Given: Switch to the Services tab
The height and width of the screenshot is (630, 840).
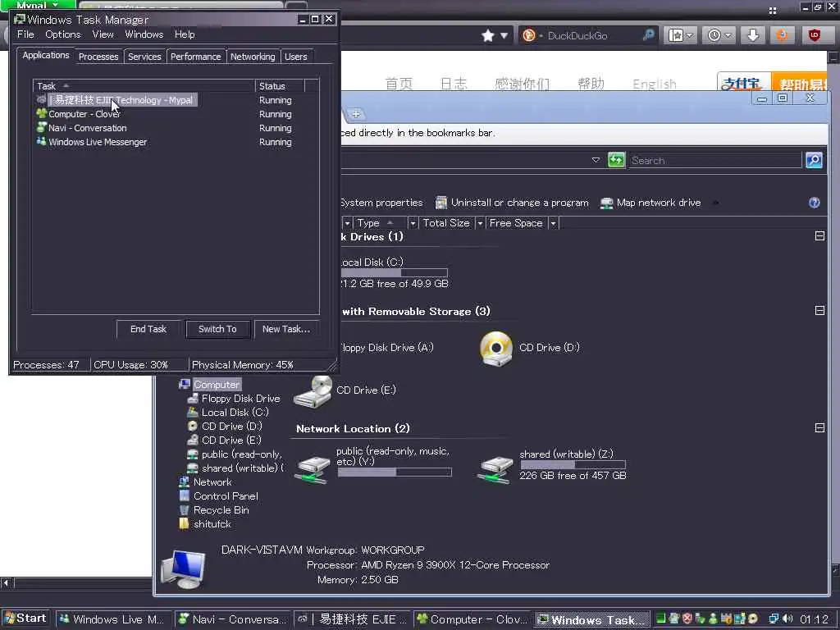Looking at the screenshot, I should [x=144, y=57].
